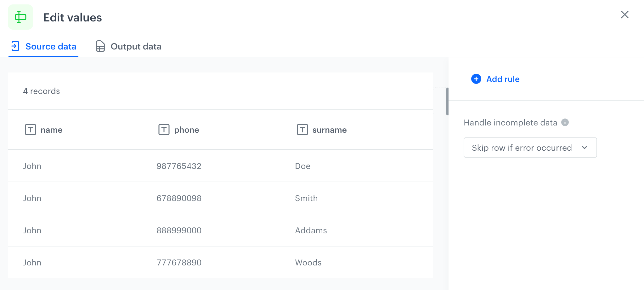Open the Skip row if error occurred dropdown
Image resolution: width=644 pixels, height=290 pixels.
coord(530,148)
